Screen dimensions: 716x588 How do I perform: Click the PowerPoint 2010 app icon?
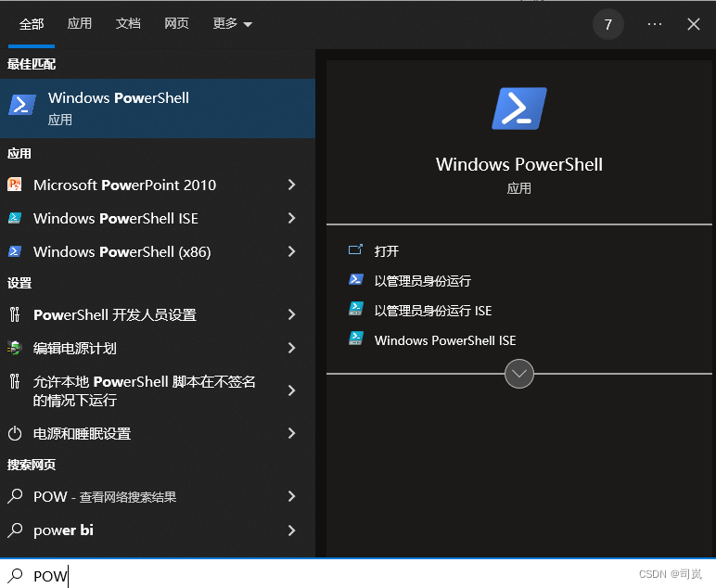15,185
